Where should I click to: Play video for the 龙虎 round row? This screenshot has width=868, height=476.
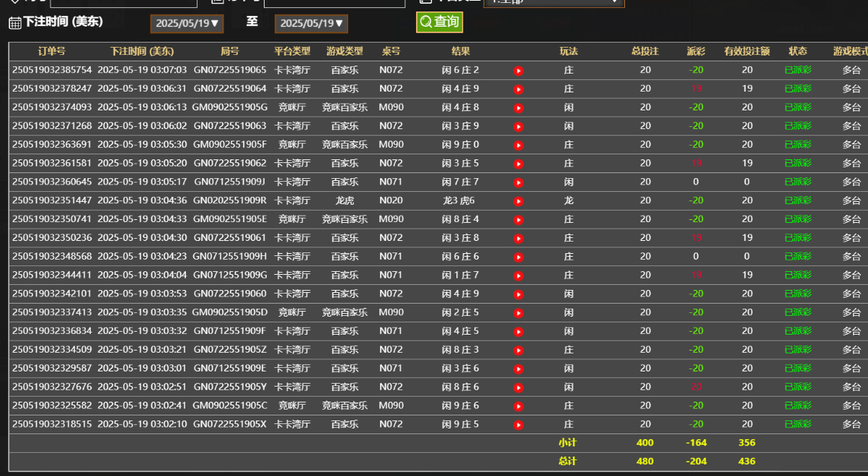click(518, 201)
